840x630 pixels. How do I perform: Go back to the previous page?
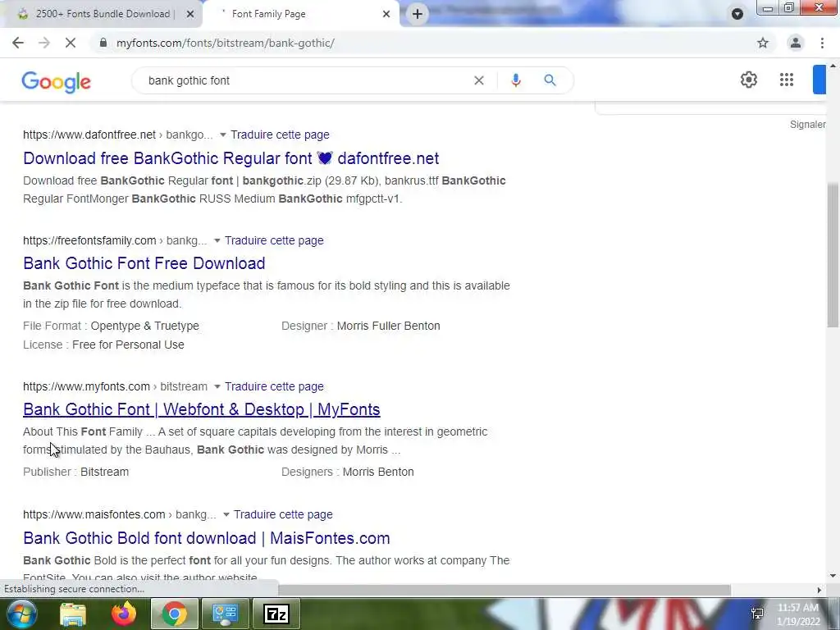pos(18,43)
